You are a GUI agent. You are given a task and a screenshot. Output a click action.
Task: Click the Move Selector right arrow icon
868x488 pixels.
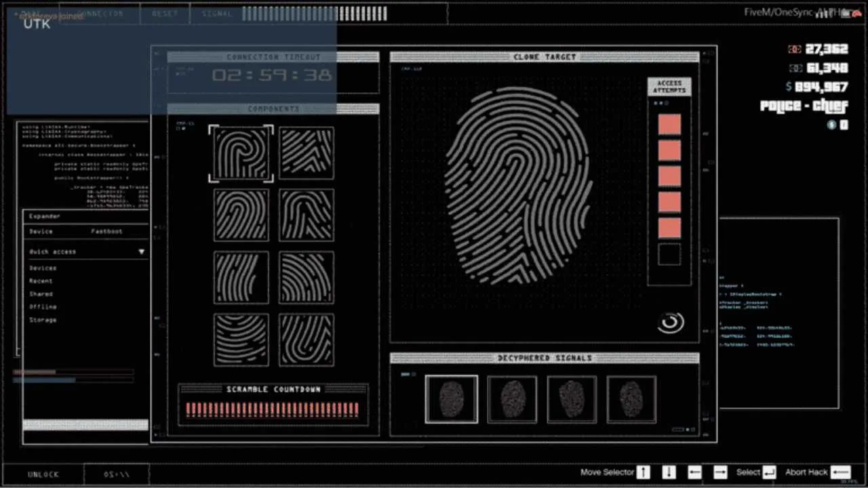(x=719, y=472)
